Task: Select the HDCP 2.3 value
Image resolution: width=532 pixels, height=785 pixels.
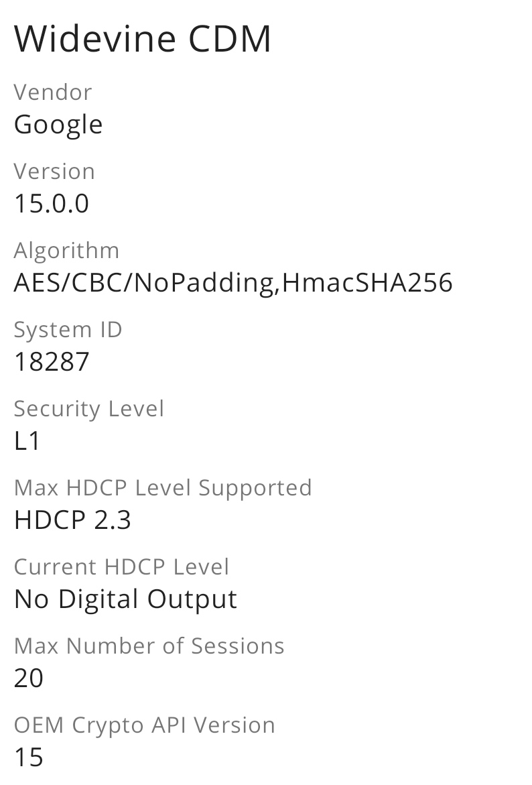Action: point(72,520)
